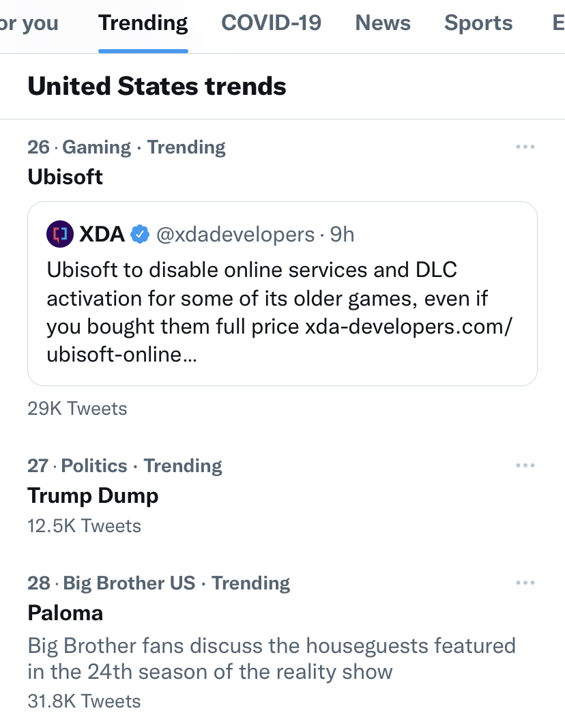The width and height of the screenshot is (565, 728).
Task: Open more options for Ubisoft trend
Action: click(525, 147)
